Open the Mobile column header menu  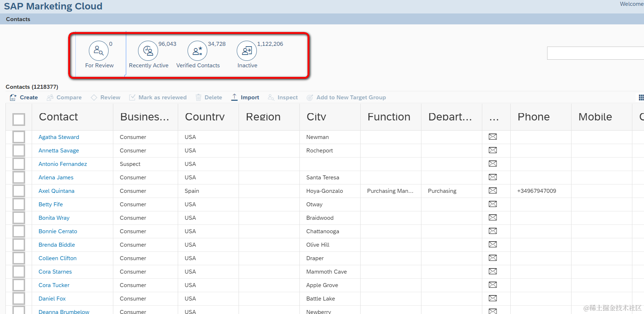[602, 117]
